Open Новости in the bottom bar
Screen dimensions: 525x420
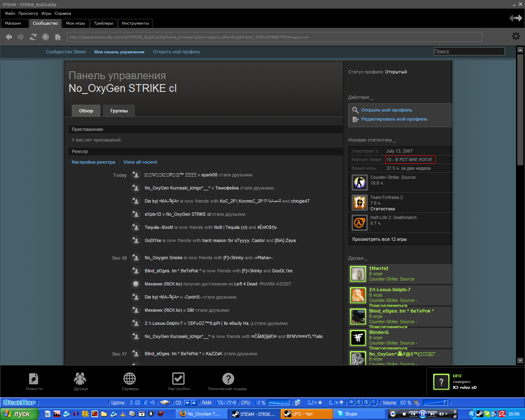click(x=34, y=381)
